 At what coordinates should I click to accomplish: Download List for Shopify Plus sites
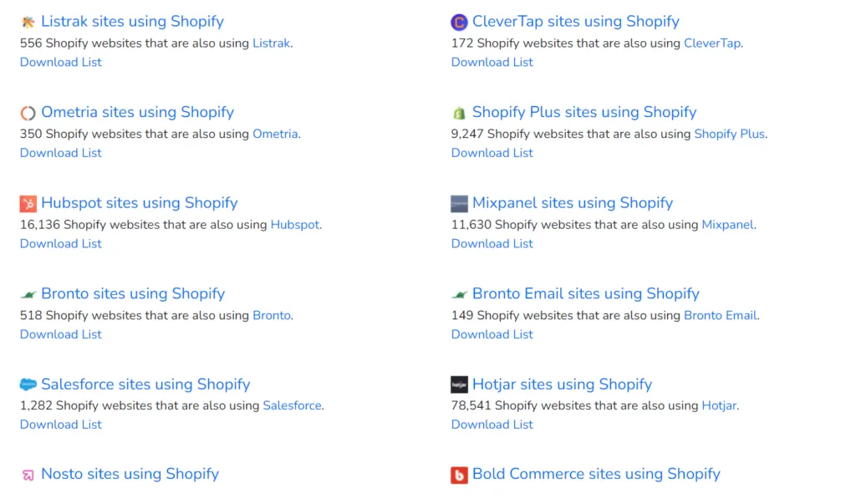pos(492,153)
